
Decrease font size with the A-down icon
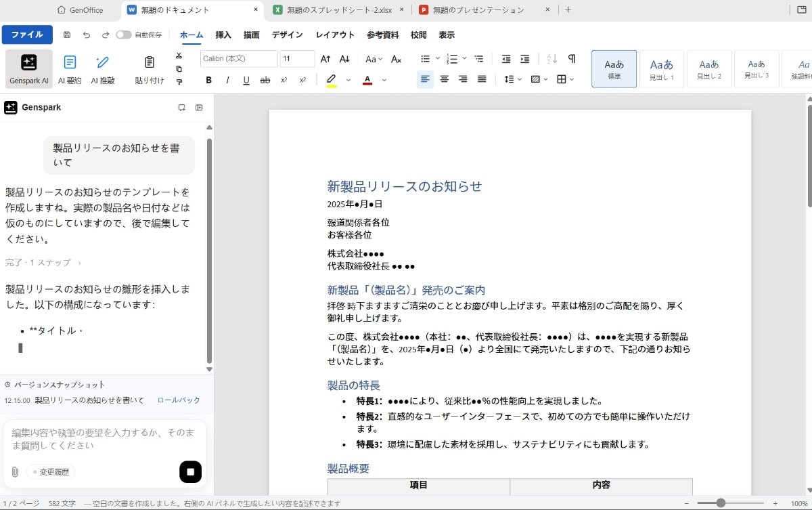click(344, 59)
